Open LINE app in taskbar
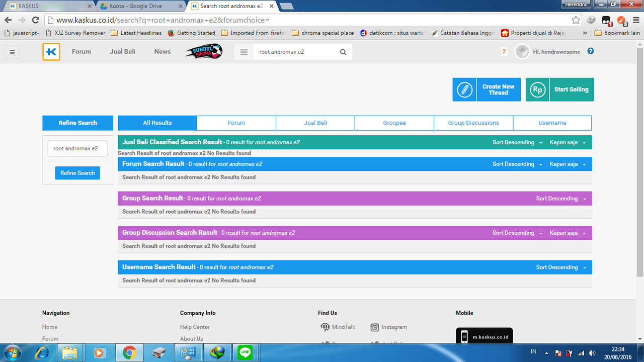This screenshot has width=644, height=362. pyautogui.click(x=245, y=353)
